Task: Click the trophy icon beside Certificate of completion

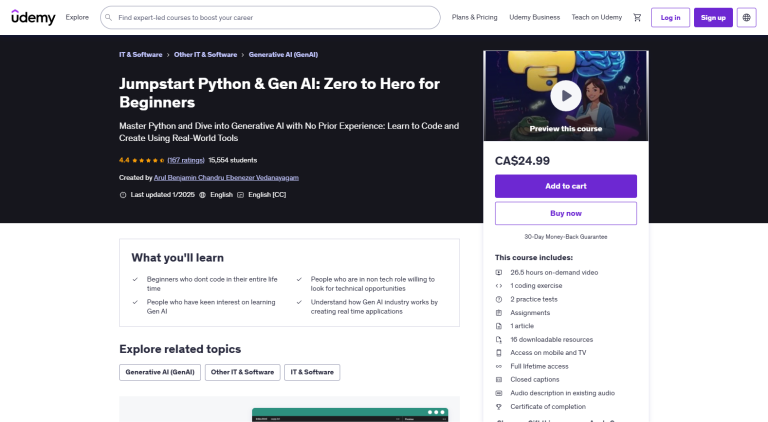Action: pyautogui.click(x=499, y=406)
